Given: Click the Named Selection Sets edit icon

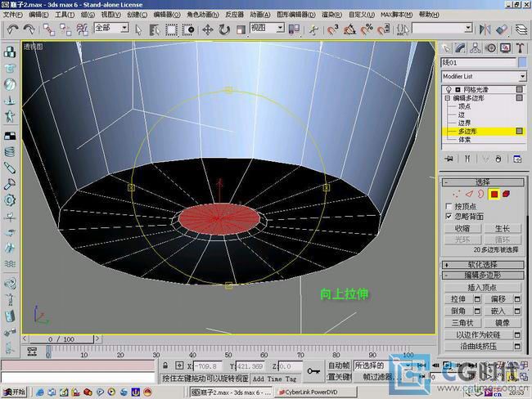Looking at the screenshot, I should click(x=403, y=29).
